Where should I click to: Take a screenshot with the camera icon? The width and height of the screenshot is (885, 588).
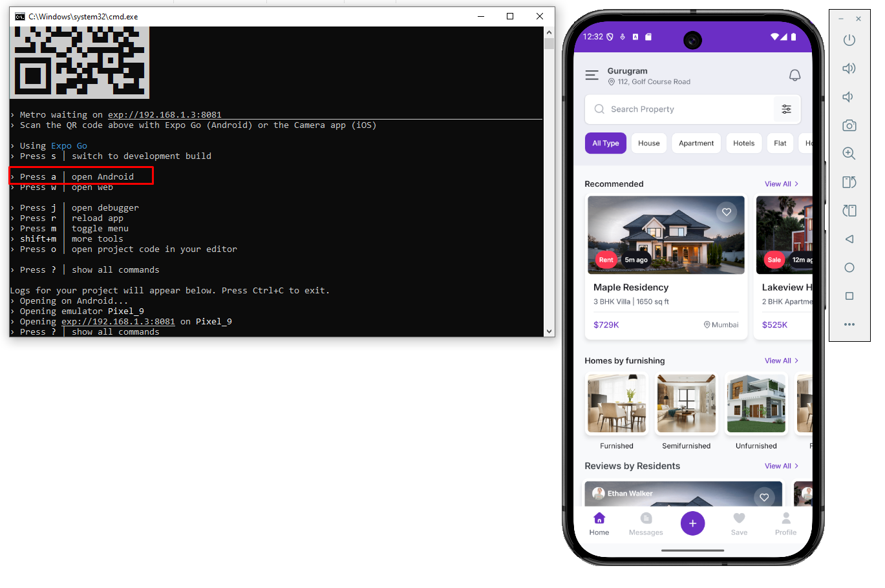click(849, 125)
